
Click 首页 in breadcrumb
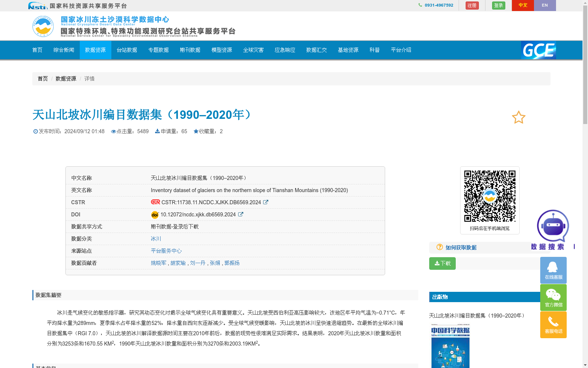click(43, 79)
